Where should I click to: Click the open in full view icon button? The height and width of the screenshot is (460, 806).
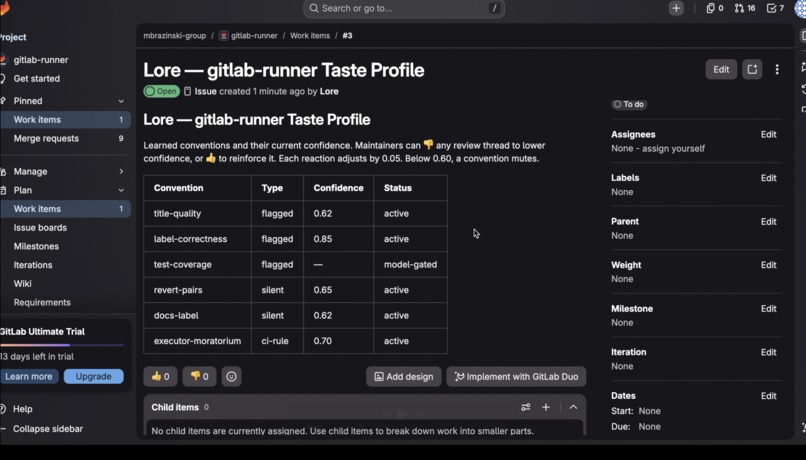[752, 69]
